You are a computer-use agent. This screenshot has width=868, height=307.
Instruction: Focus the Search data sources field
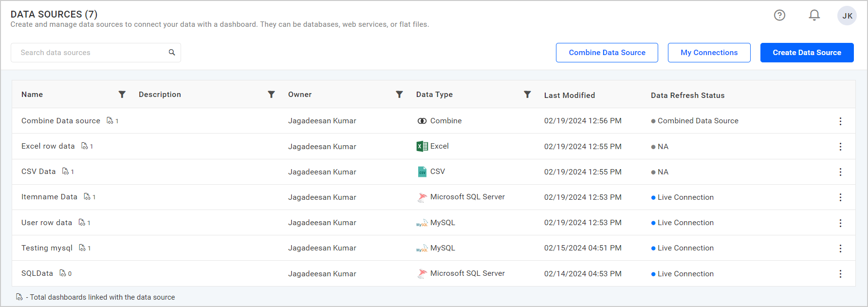point(96,53)
